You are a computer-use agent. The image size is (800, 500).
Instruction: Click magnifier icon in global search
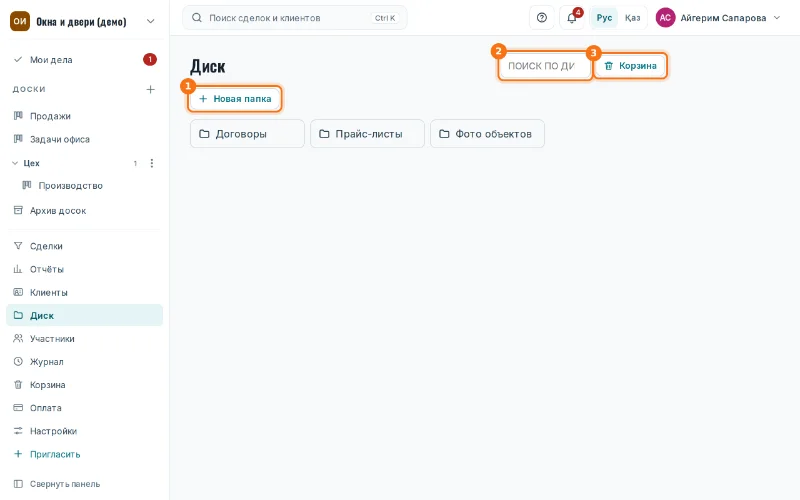[196, 18]
